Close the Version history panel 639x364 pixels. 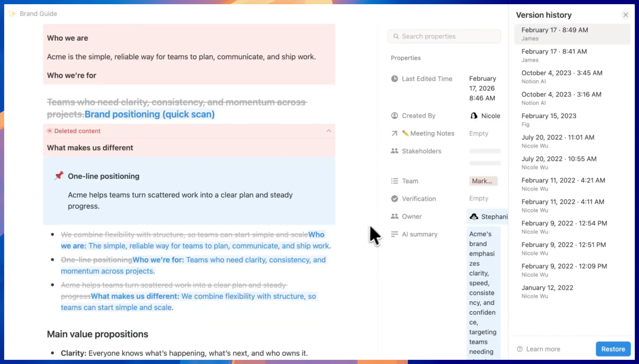pyautogui.click(x=626, y=15)
